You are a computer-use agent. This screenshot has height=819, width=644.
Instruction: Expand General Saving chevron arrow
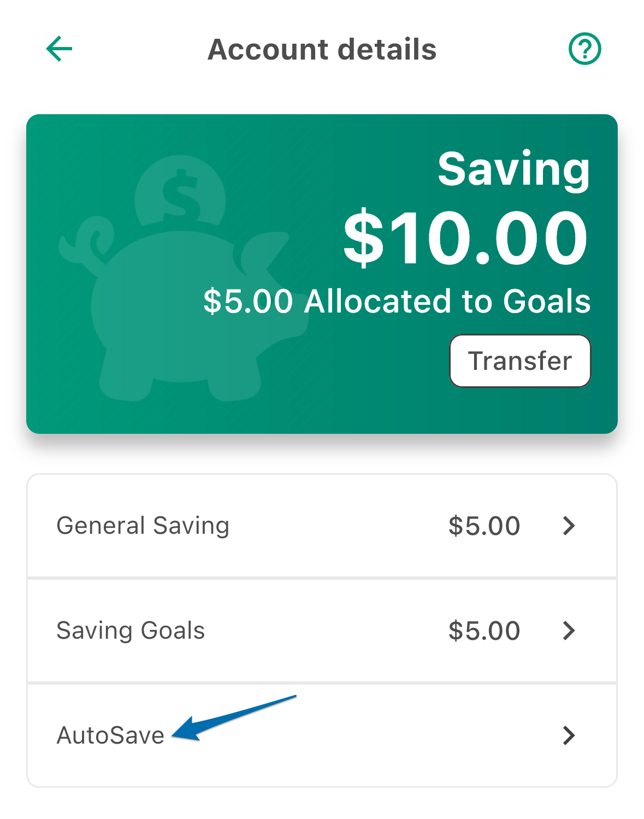click(569, 526)
